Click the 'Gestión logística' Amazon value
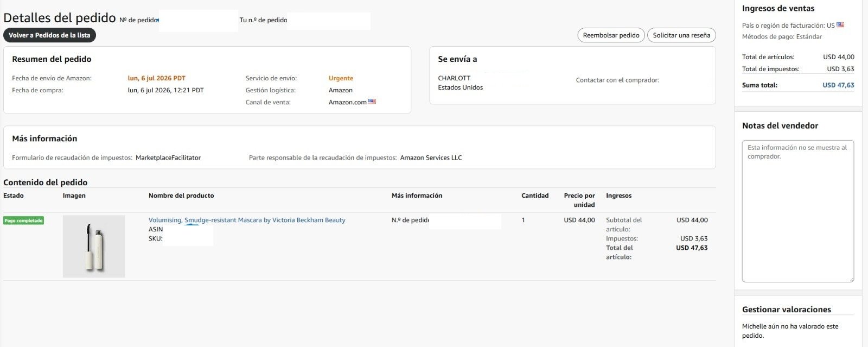The width and height of the screenshot is (868, 347). [341, 90]
